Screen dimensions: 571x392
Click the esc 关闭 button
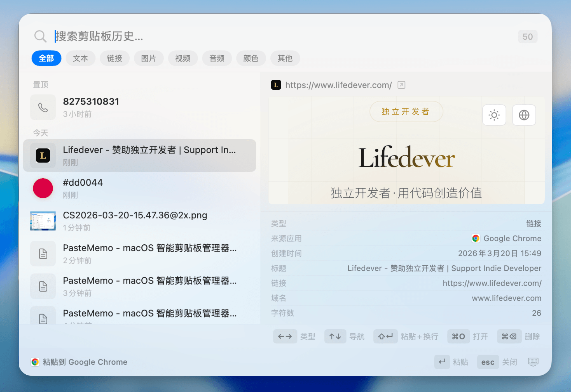coord(488,362)
